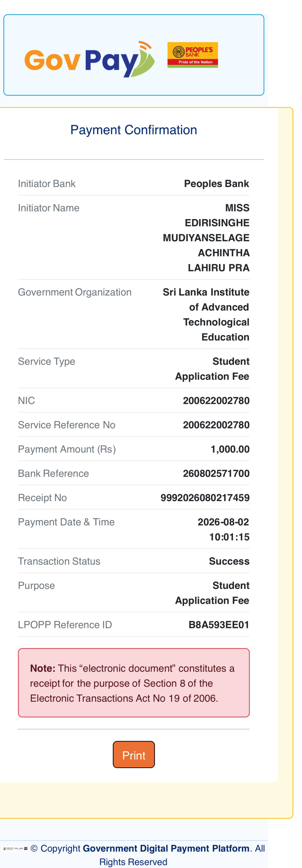This screenshot has height=868, width=302.
Task: Click the Initiator Bank value Peoples Bank
Action: click(x=216, y=184)
